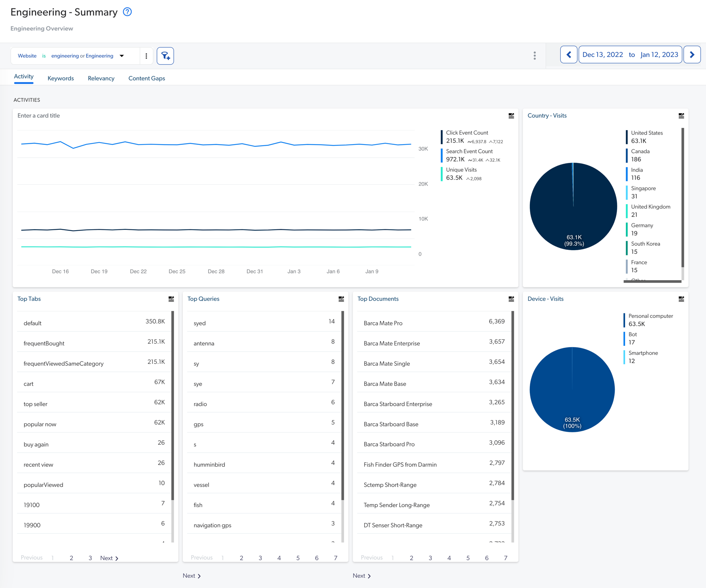Toggle the Click Event Count legend series
Screen dimensions: 706x588
pos(467,132)
